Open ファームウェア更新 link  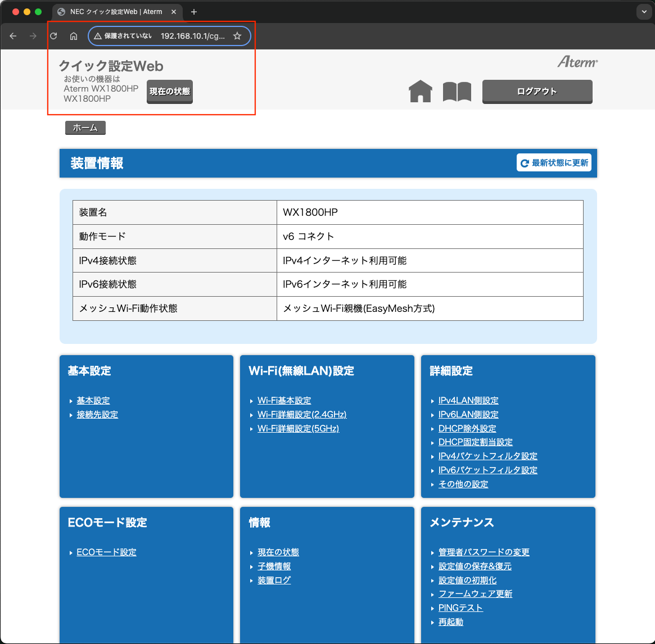click(x=476, y=594)
